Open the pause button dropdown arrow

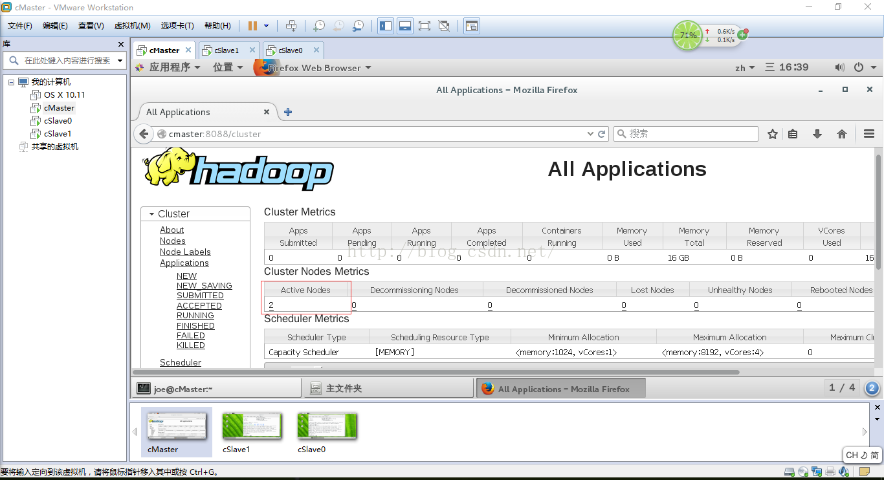[266, 26]
